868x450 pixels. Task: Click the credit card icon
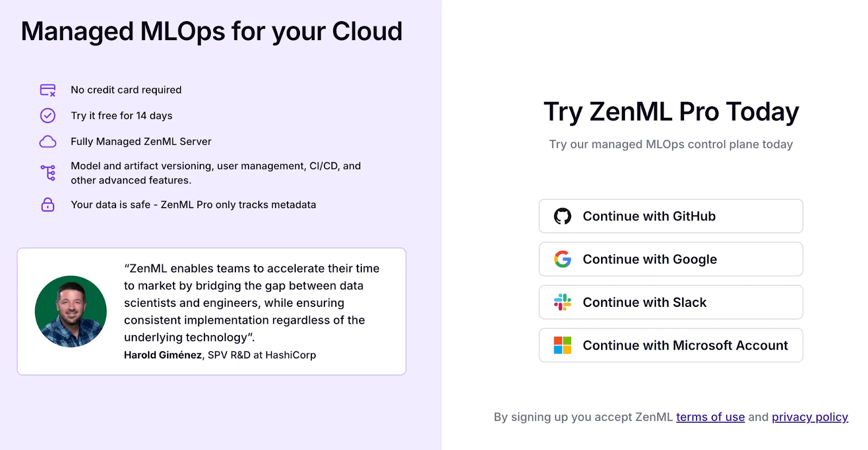(48, 90)
